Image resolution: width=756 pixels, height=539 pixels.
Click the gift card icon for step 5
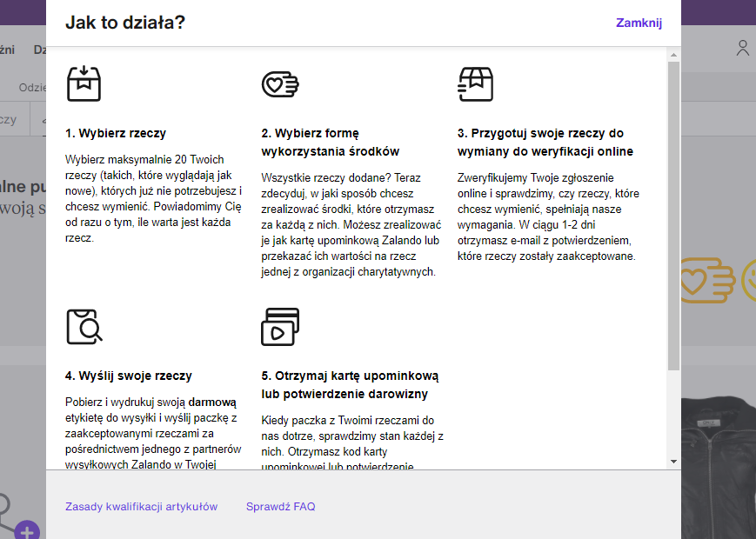point(280,327)
